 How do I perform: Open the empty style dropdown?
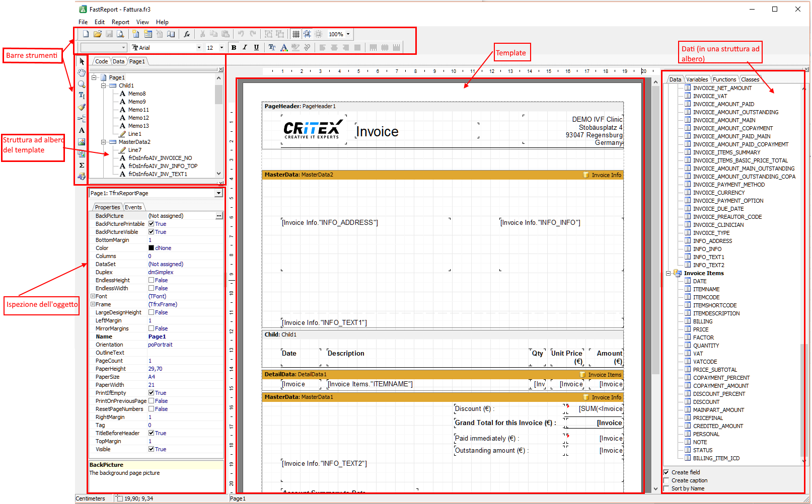click(124, 48)
